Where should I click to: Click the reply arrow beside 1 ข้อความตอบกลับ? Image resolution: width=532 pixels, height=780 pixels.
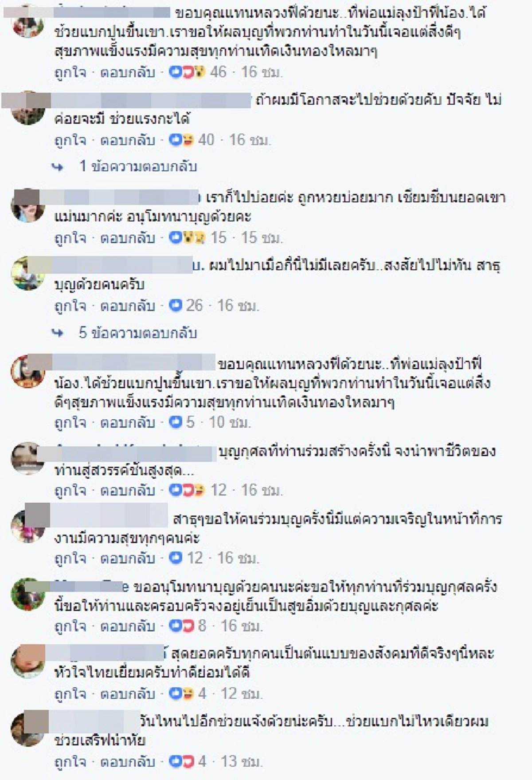tap(58, 166)
